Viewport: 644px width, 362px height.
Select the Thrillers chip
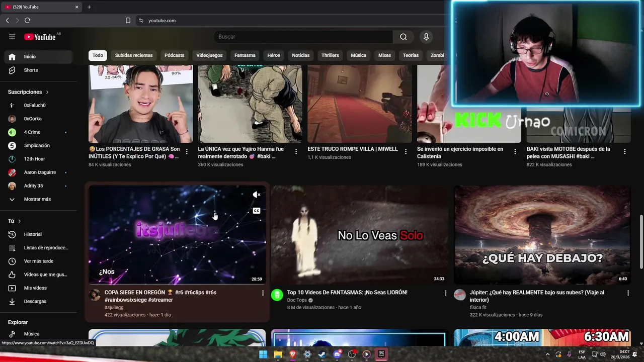tap(330, 55)
